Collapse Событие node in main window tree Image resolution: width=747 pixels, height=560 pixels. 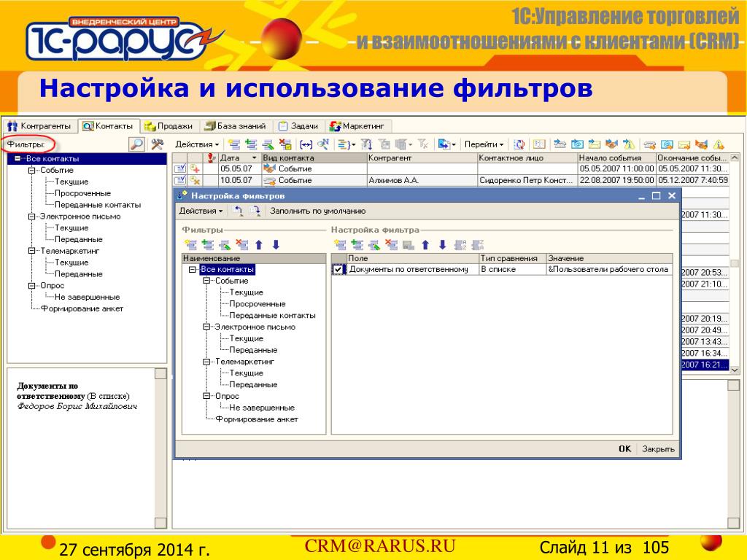[x=32, y=170]
